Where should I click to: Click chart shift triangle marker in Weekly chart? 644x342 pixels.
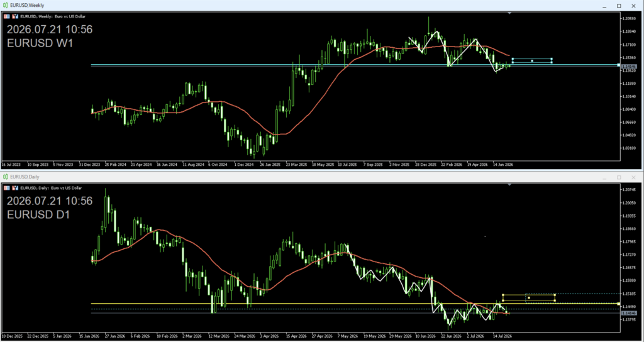[x=509, y=14]
